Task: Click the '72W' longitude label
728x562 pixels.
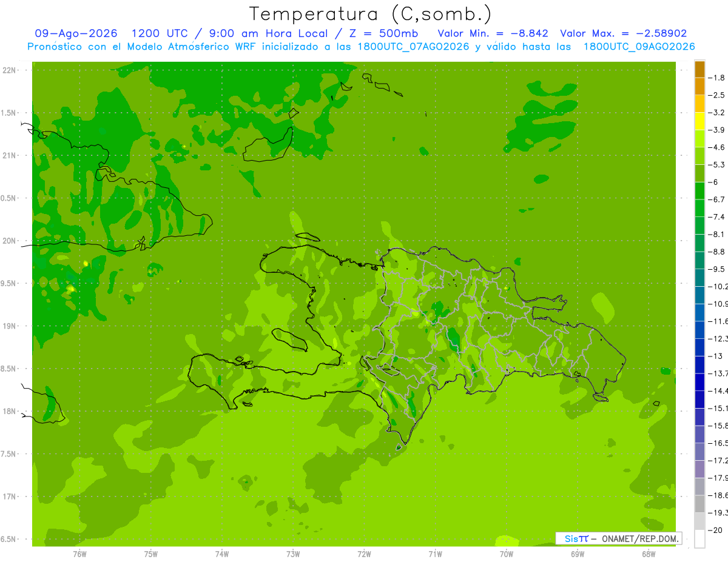Action: (x=364, y=554)
